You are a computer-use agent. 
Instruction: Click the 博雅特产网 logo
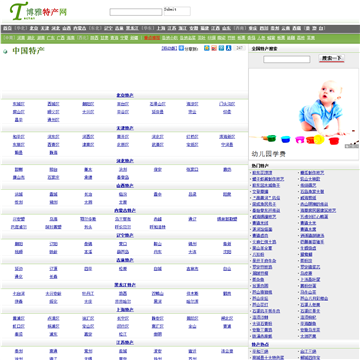pyautogui.click(x=38, y=11)
